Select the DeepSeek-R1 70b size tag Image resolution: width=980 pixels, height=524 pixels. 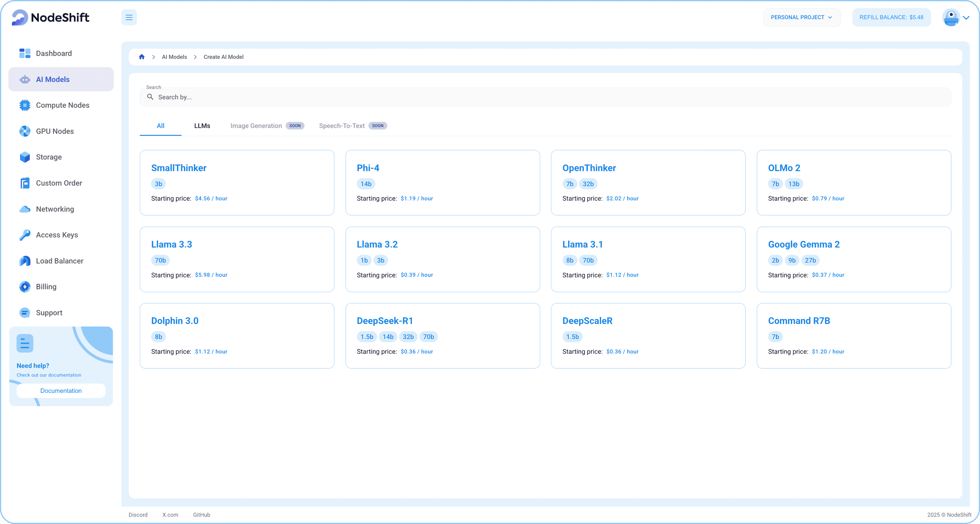[428, 337]
